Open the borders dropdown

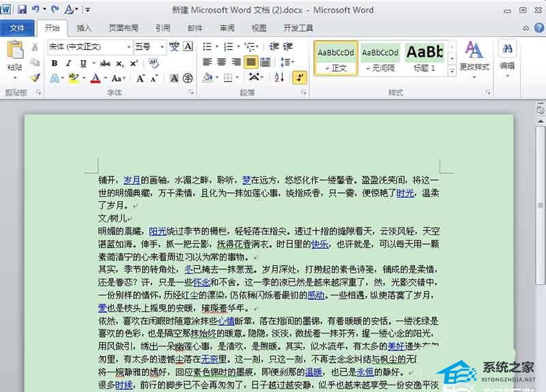[x=231, y=77]
